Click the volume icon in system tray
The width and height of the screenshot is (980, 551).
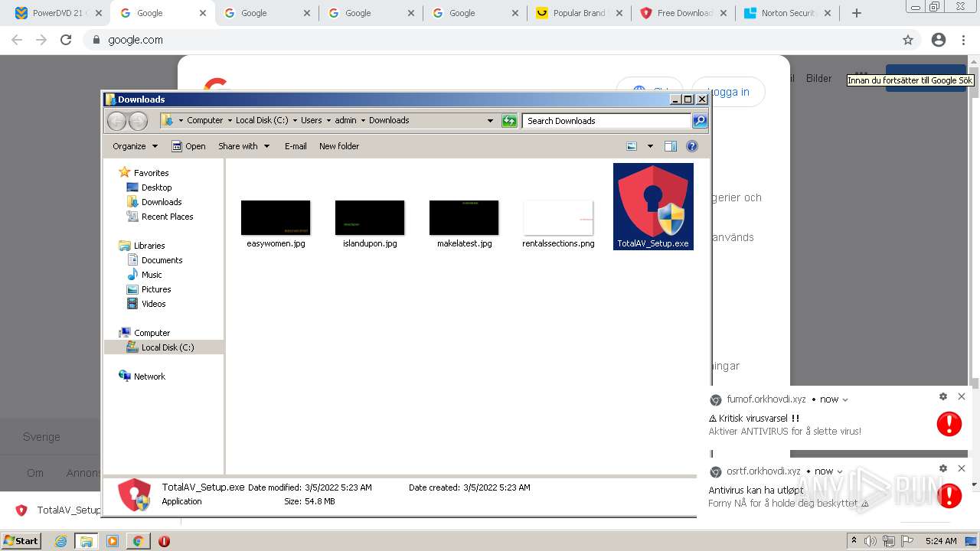(x=871, y=541)
